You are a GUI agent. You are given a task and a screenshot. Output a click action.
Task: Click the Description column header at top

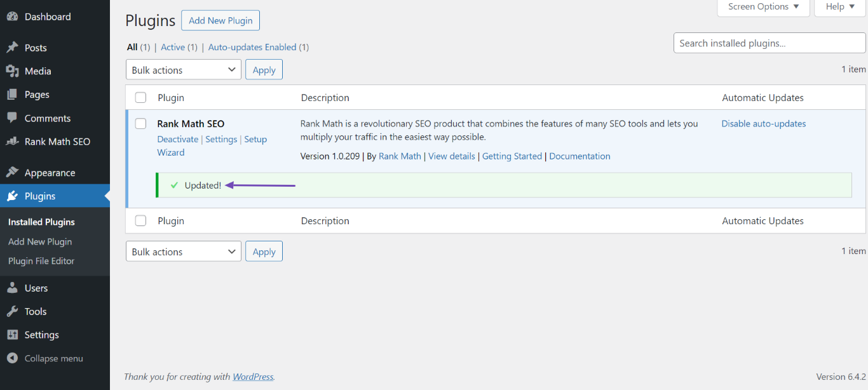[325, 98]
